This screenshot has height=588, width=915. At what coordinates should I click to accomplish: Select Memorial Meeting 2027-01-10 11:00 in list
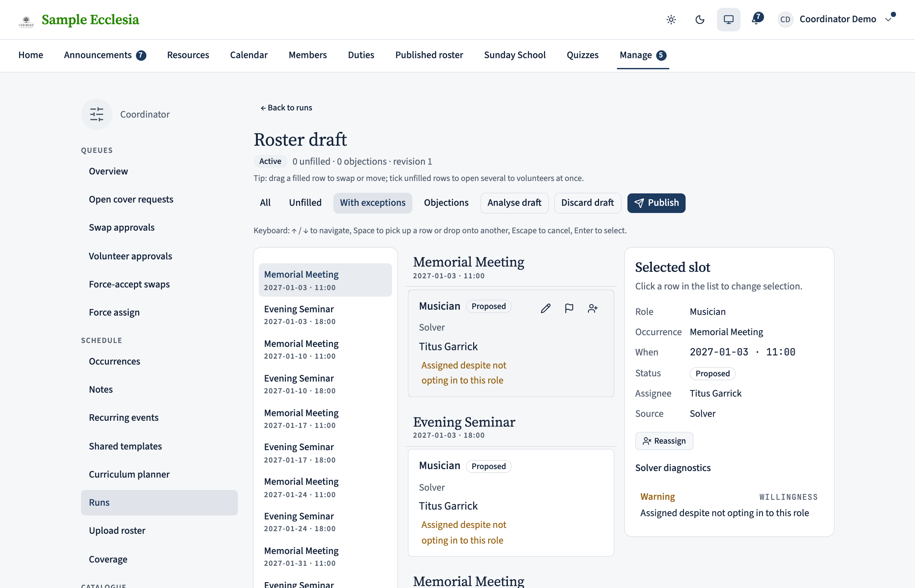pyautogui.click(x=325, y=349)
